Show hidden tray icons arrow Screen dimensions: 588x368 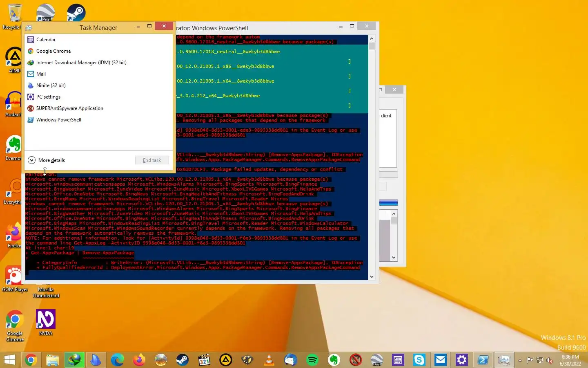point(520,360)
